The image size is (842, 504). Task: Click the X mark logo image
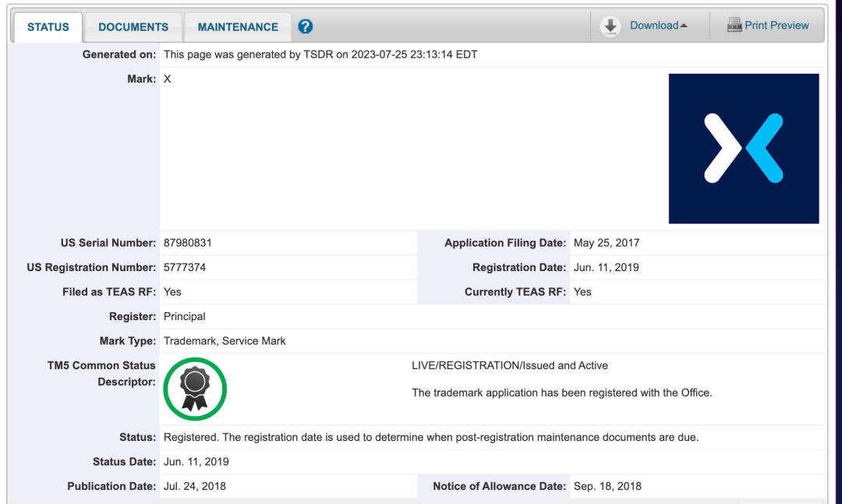pos(743,149)
